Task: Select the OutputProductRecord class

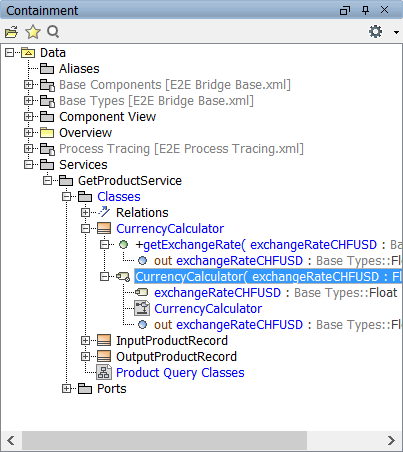Action: click(176, 357)
